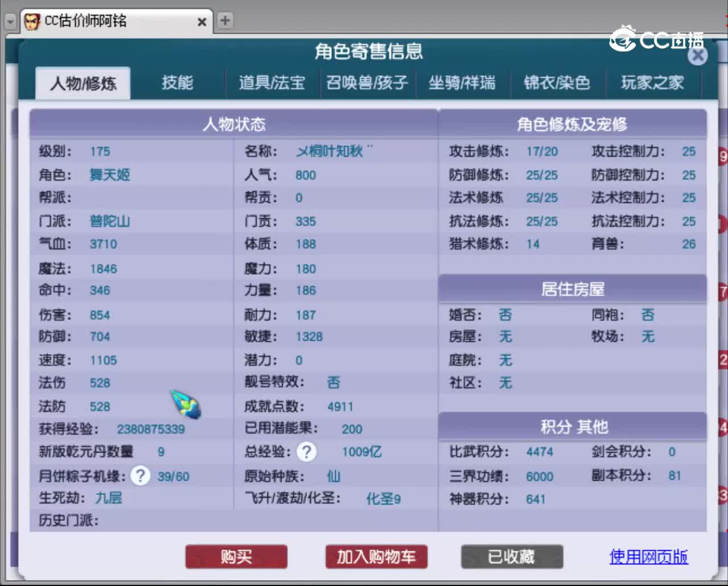Click the 伤害 value 854
Screen dimensions: 728x586
(100, 315)
